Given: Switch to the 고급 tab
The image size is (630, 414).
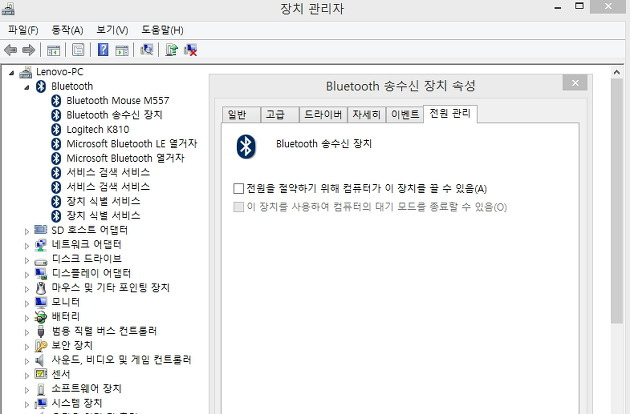Looking at the screenshot, I should click(x=279, y=115).
